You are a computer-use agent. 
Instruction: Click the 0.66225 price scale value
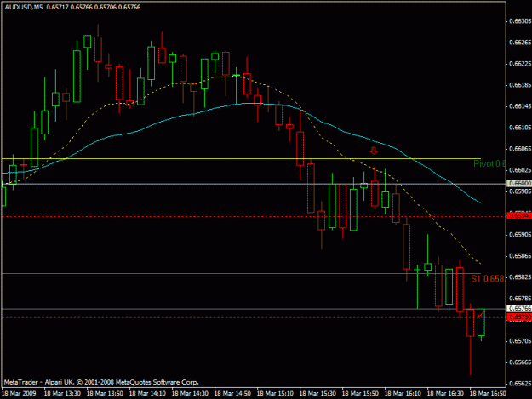tap(520, 64)
